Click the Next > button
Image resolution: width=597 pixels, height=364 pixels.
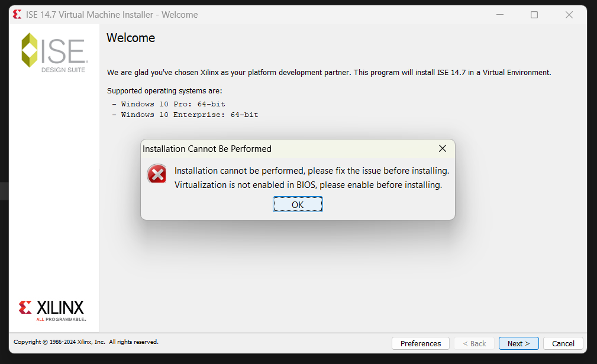tap(518, 343)
